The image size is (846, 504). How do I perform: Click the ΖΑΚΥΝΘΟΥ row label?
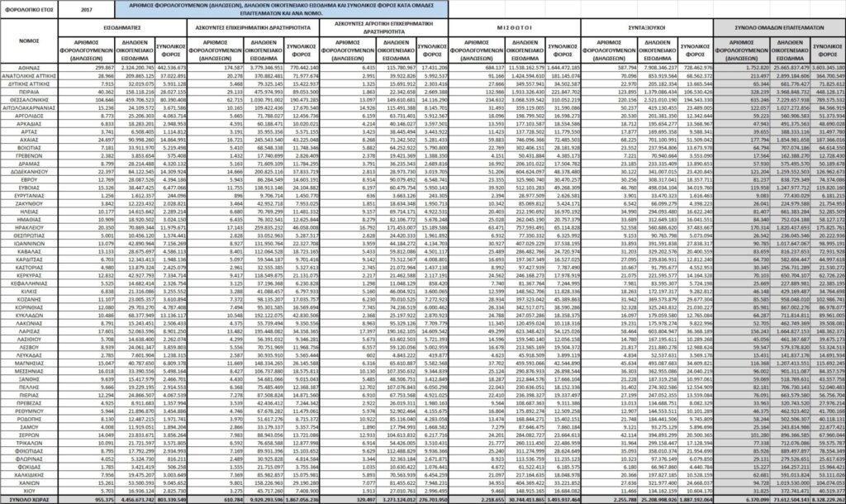(x=29, y=203)
